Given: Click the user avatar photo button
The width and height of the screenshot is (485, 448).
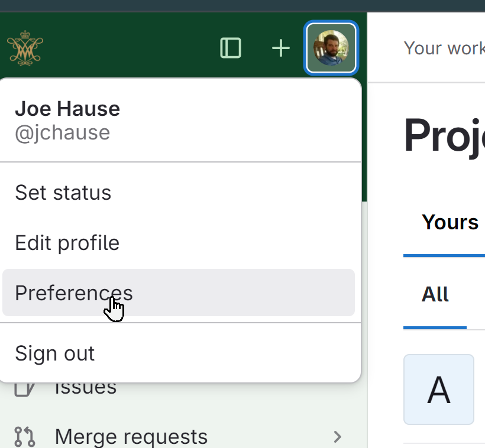Looking at the screenshot, I should [331, 48].
